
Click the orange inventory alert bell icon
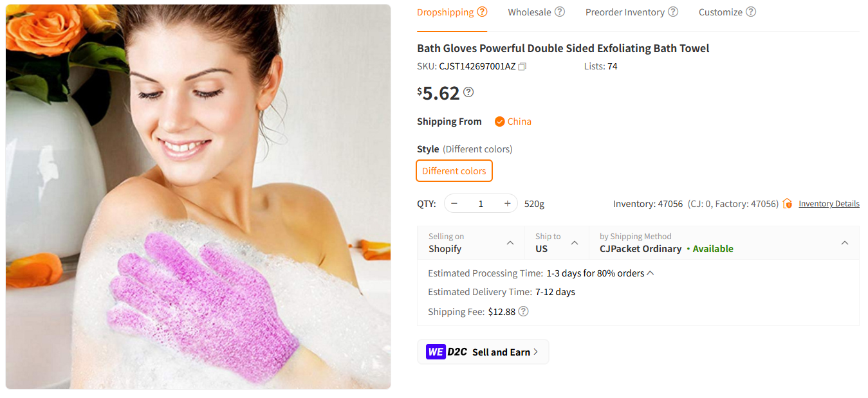pos(788,203)
